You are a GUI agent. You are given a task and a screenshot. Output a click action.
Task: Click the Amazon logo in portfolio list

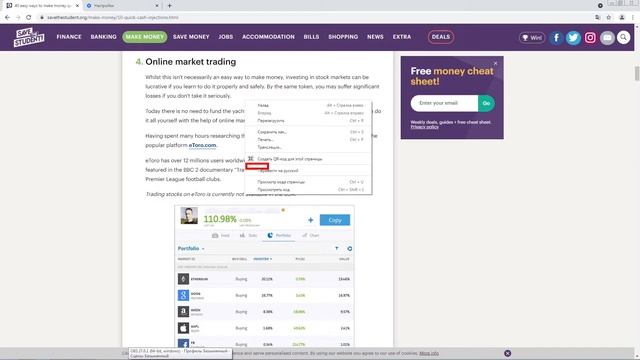(183, 311)
